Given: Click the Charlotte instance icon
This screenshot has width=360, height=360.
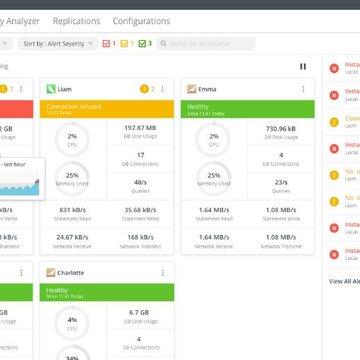Looking at the screenshot, I should click(x=51, y=273).
